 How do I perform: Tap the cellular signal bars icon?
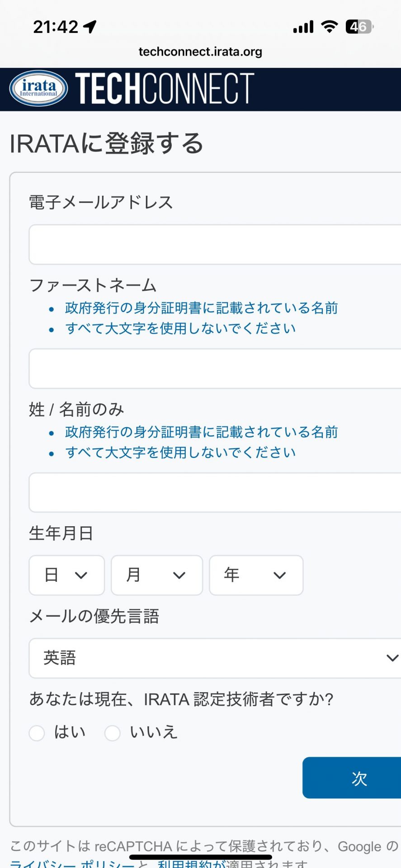pyautogui.click(x=303, y=27)
